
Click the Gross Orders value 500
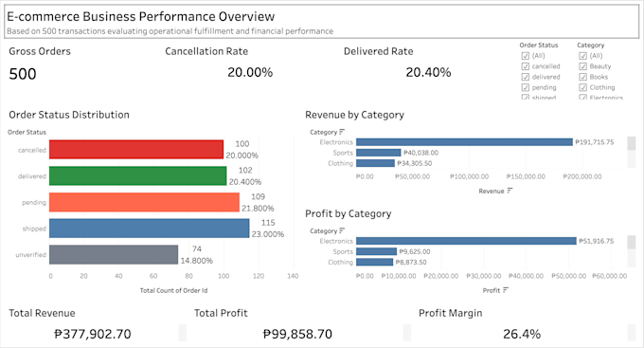[23, 74]
